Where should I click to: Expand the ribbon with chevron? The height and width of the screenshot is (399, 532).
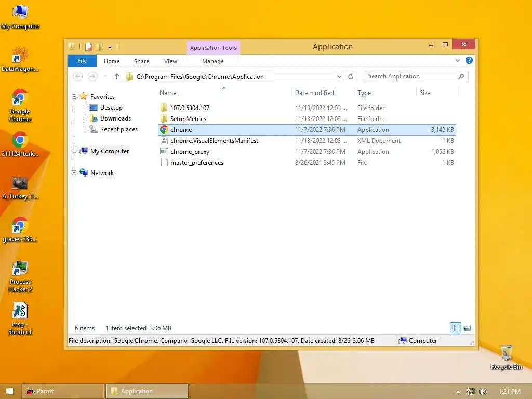457,60
